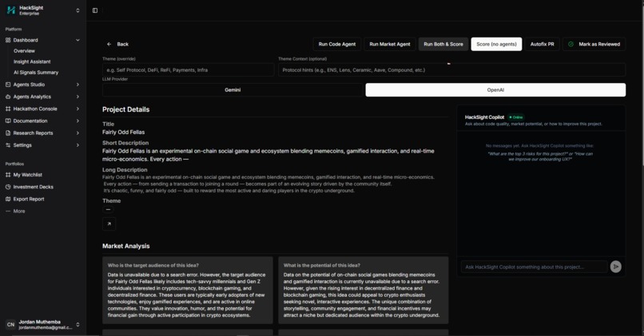Open Jordan Muthemba account menu chevron
This screenshot has width=644, height=336.
click(78, 325)
